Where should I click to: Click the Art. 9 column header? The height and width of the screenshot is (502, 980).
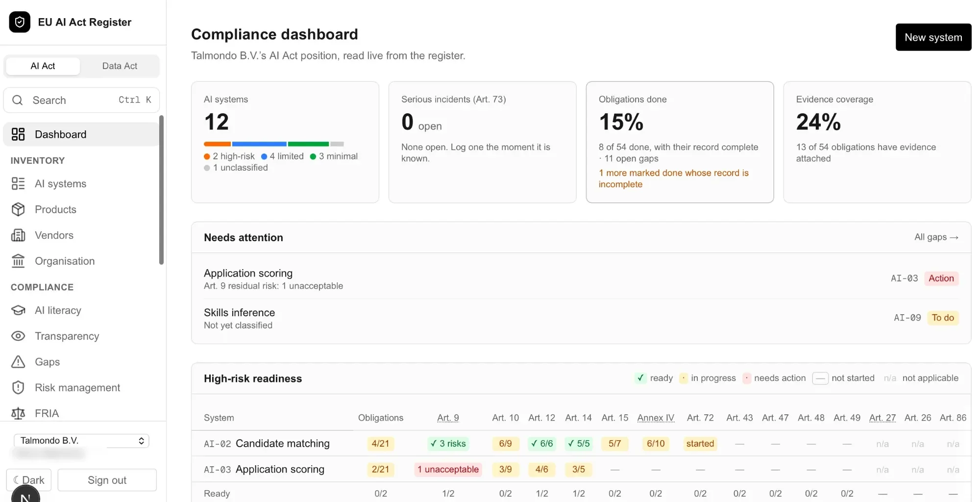coord(448,418)
